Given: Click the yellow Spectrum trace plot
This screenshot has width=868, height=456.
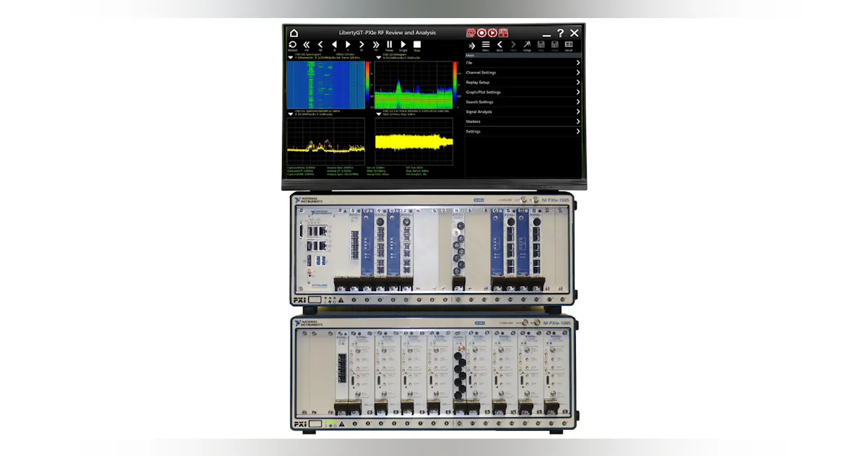Looking at the screenshot, I should 325,141.
